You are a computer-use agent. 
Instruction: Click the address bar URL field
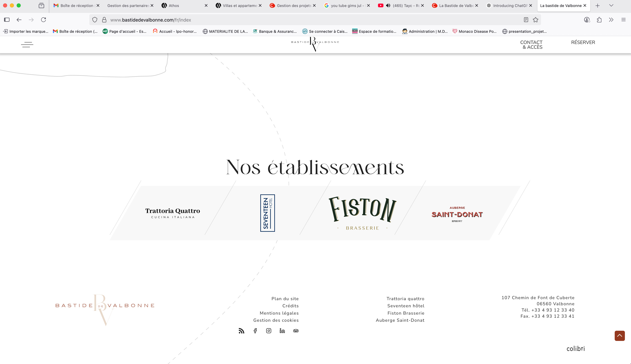[x=315, y=20]
